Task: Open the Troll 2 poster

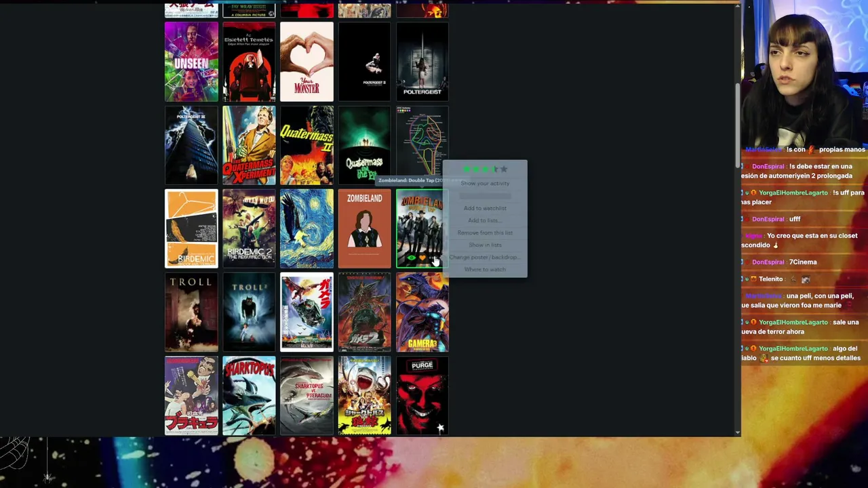Action: pyautogui.click(x=249, y=312)
